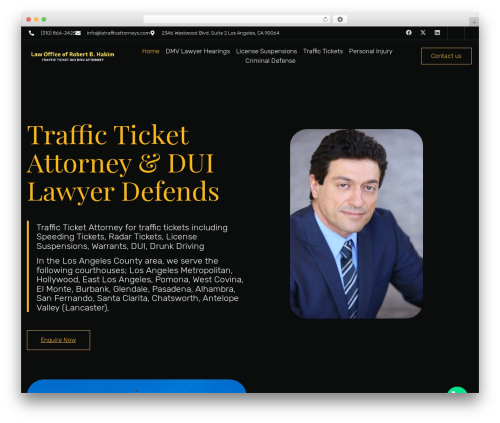Click the map location pin icon
The height and width of the screenshot is (423, 500).
[x=153, y=33]
